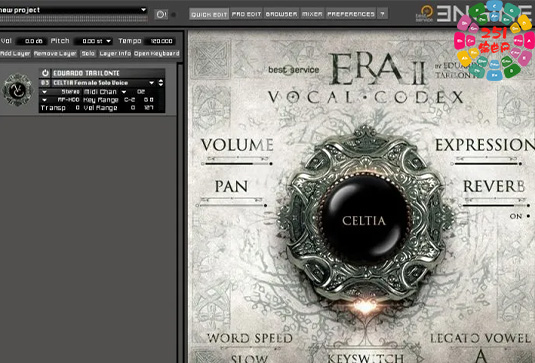The height and width of the screenshot is (363, 535).
Task: Toggle the layer power button
Action: (x=45, y=73)
